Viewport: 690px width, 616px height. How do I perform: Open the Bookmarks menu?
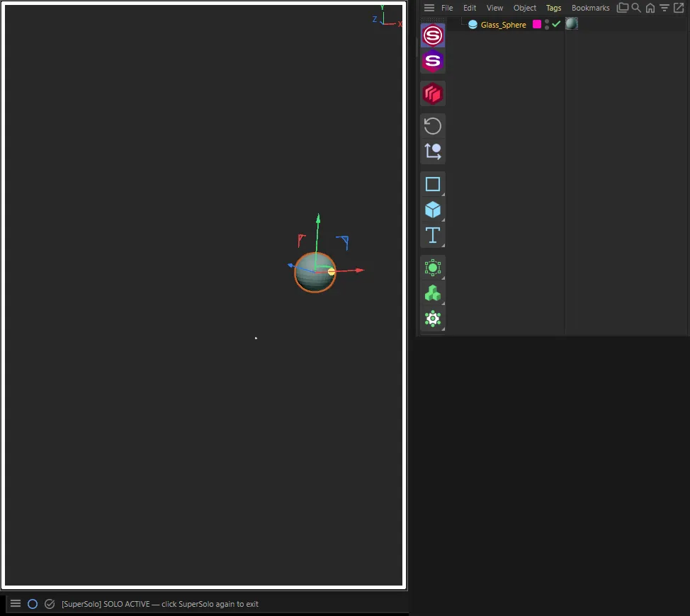[x=591, y=8]
